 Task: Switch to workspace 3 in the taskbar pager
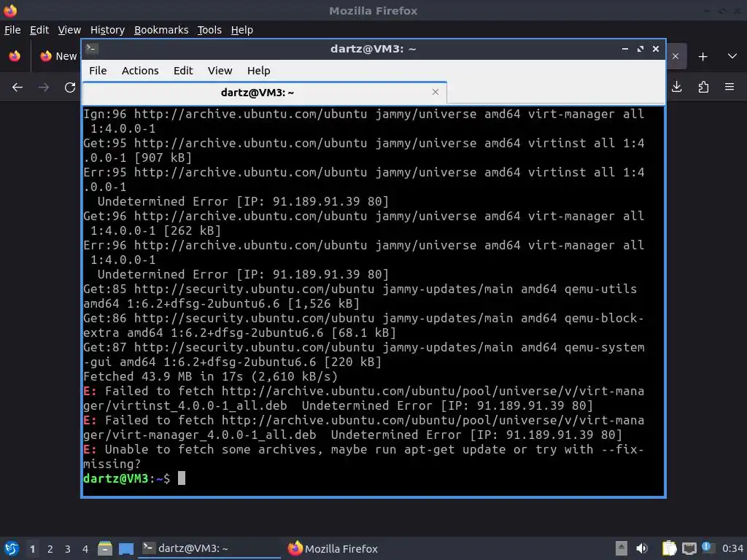click(x=68, y=549)
